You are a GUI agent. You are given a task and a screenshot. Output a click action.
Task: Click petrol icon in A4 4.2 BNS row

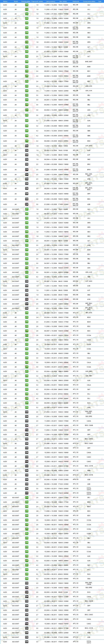point(27,141)
